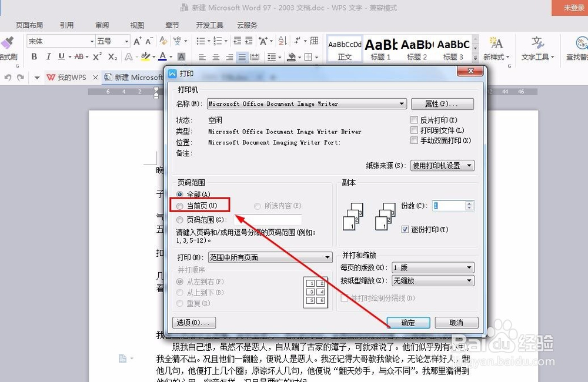Decrease font size with A- icon

click(149, 41)
